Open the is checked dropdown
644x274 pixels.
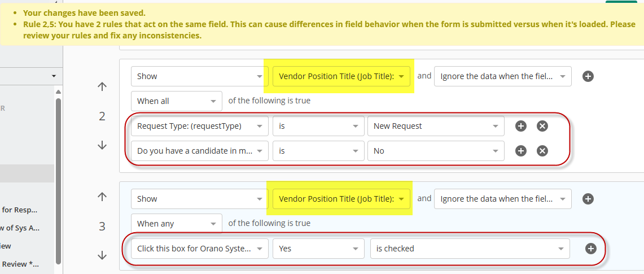[x=470, y=249]
